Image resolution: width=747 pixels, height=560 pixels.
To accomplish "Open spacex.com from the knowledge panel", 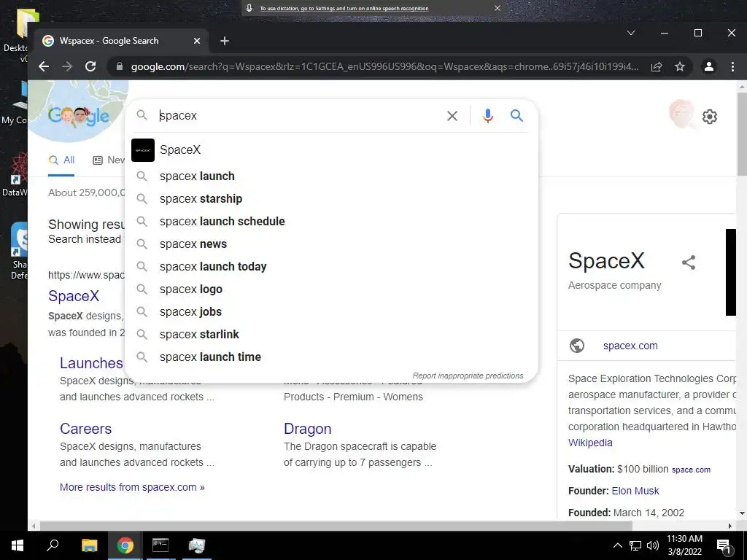I will click(x=630, y=346).
